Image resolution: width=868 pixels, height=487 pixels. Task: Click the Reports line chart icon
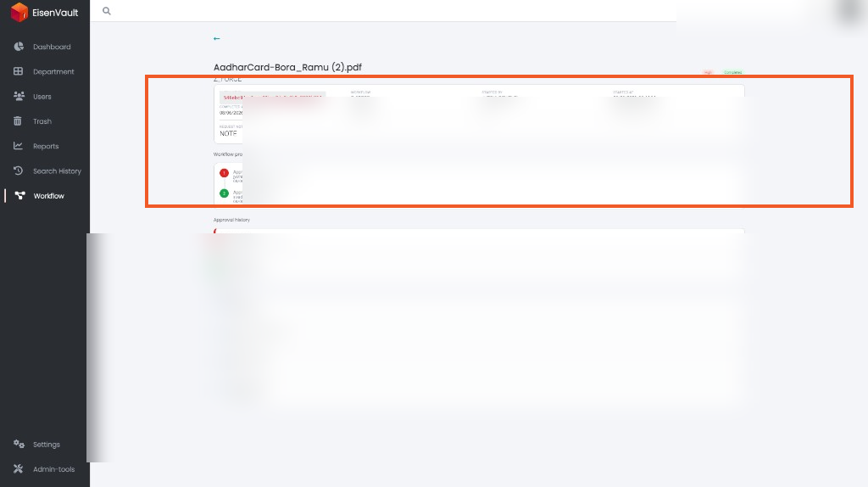click(x=19, y=146)
